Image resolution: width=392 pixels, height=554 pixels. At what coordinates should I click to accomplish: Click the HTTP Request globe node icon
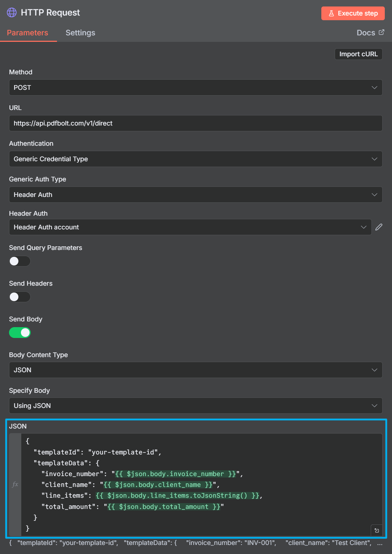11,12
